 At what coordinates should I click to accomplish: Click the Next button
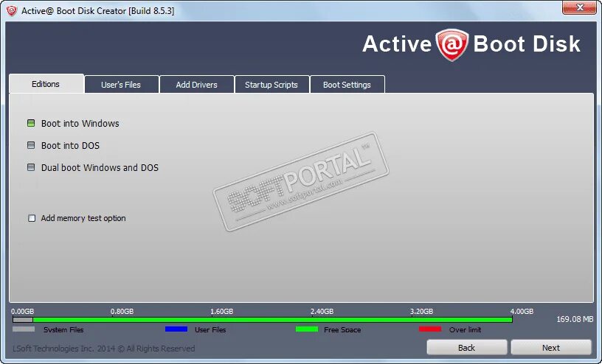551,348
